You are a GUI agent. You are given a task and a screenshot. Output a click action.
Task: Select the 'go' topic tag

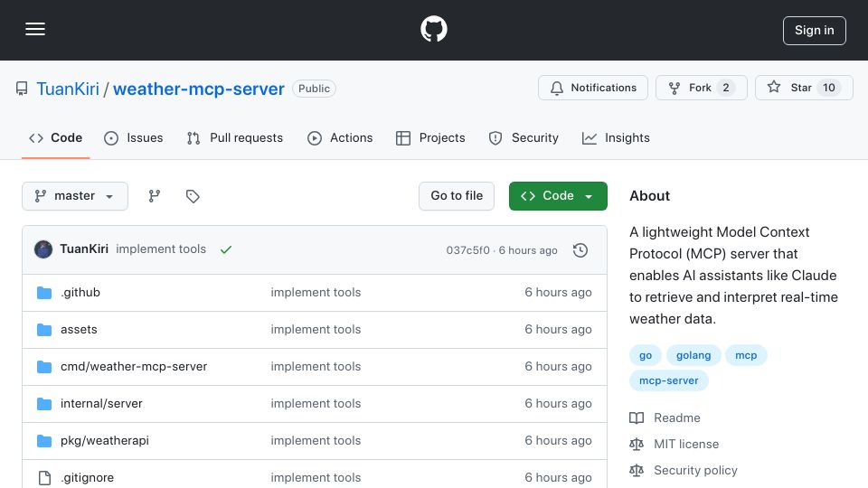tap(646, 355)
